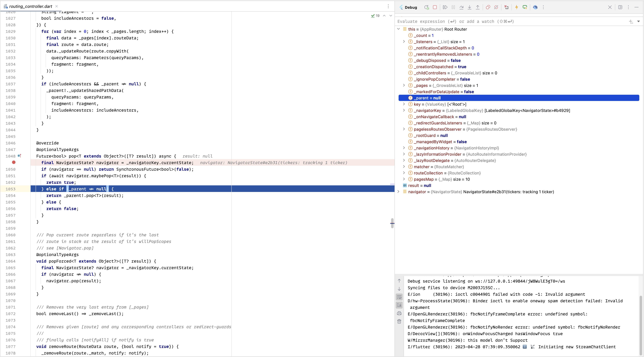Select the Step Into down-arrow icon
Viewport: 644px width, 357px height.
[470, 7]
